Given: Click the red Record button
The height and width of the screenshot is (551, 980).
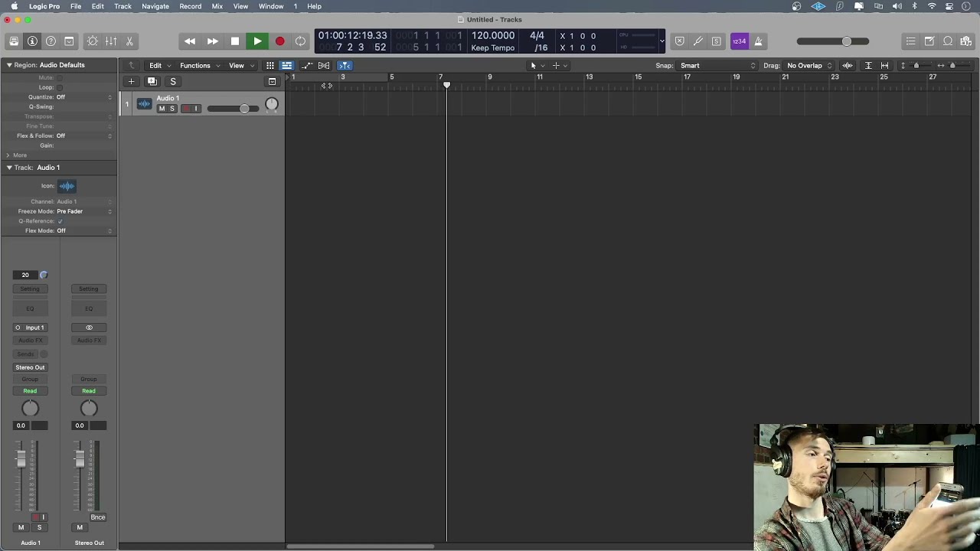Looking at the screenshot, I should click(279, 41).
